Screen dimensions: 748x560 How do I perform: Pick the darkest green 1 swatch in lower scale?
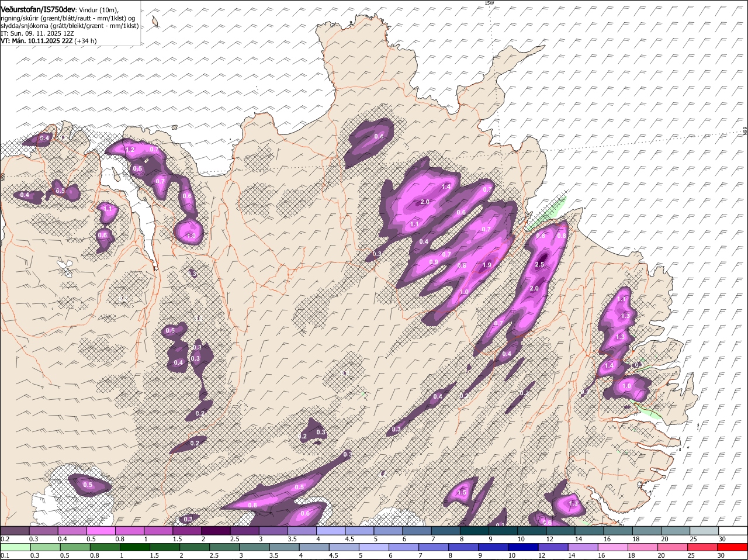point(135,547)
